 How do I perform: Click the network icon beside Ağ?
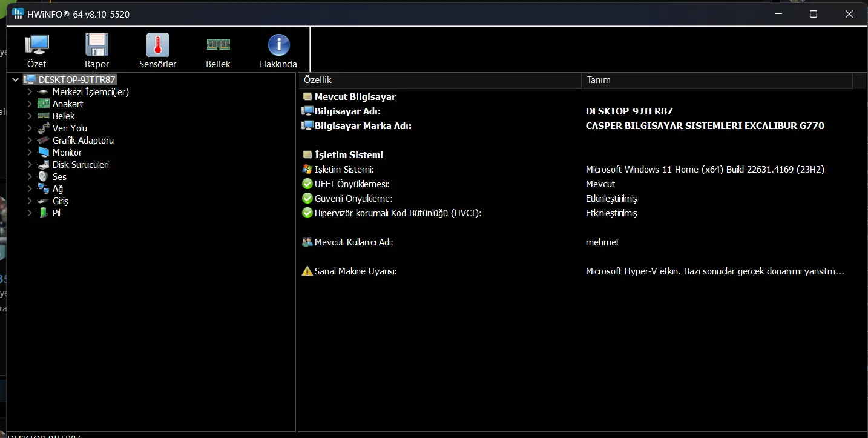(43, 189)
